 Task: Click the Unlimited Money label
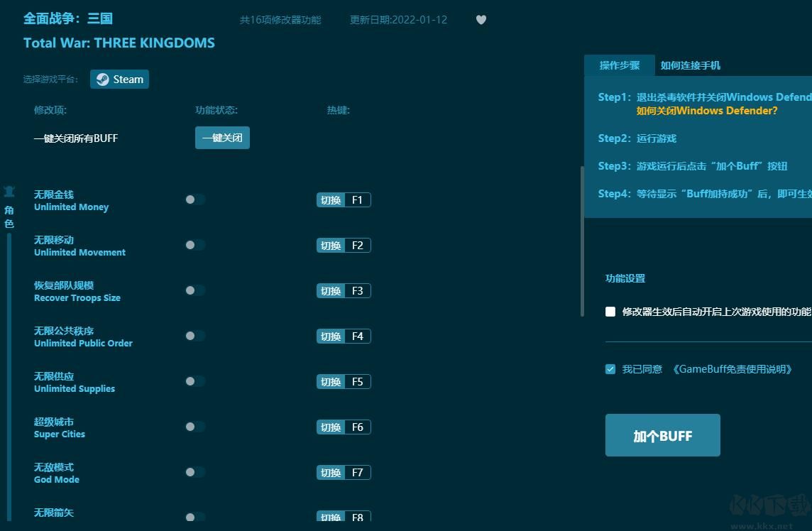point(72,207)
